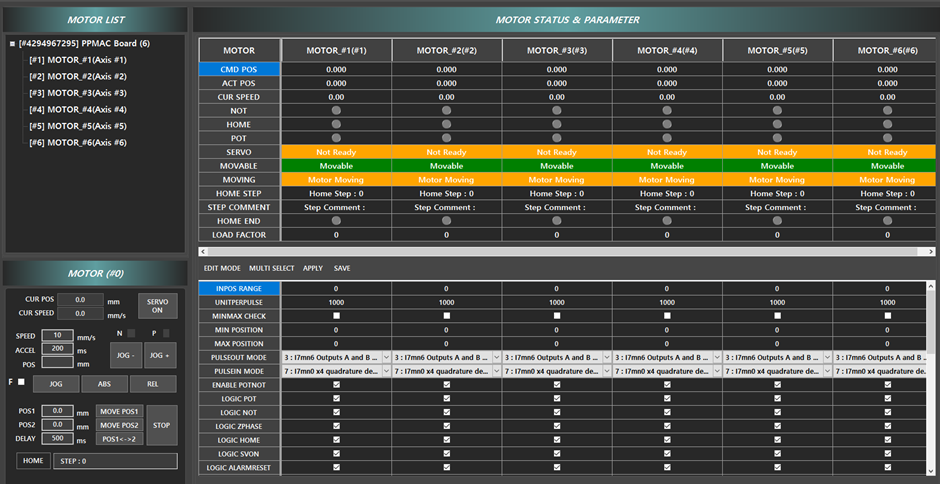Click the EDIT MODE menu item
Image resolution: width=940 pixels, height=484 pixels.
point(222,268)
